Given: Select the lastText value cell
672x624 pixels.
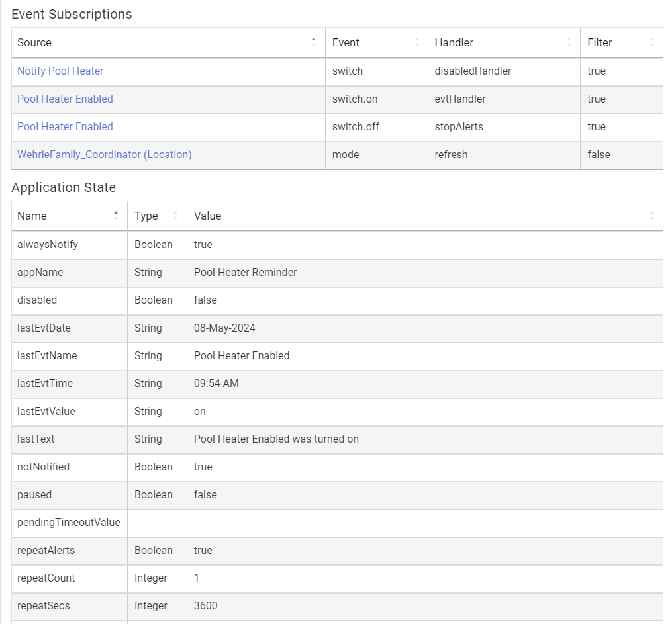Looking at the screenshot, I should pyautogui.click(x=424, y=439).
